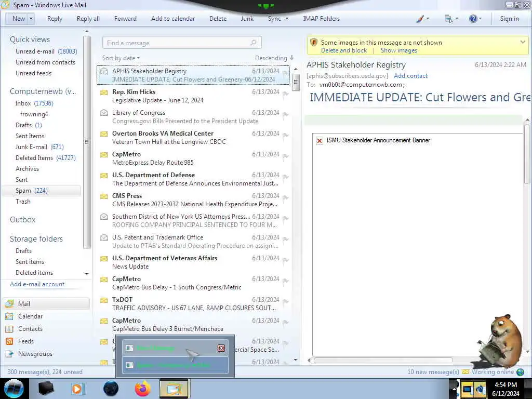Click the envelope icon beside TxDOT message

104,300
